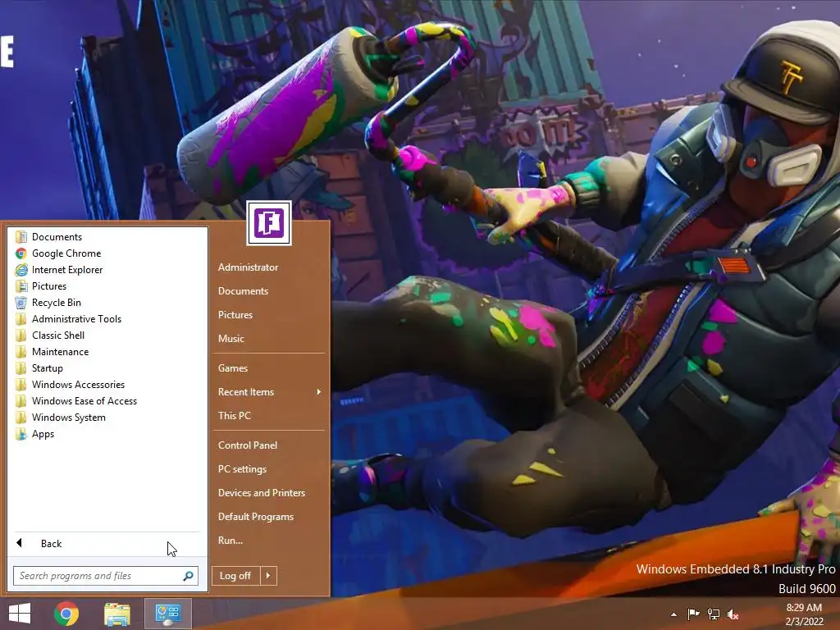
Task: Open the Windows Ease of Access folder icon
Action: (x=21, y=400)
